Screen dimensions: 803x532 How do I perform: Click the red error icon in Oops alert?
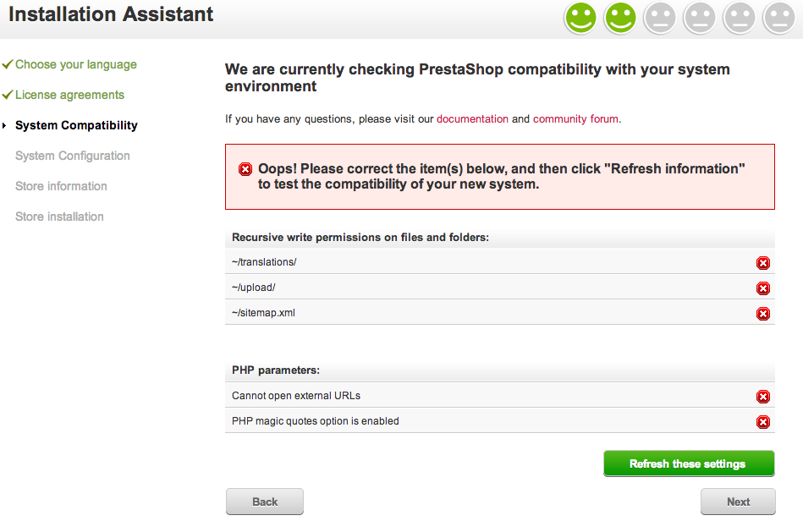[245, 169]
